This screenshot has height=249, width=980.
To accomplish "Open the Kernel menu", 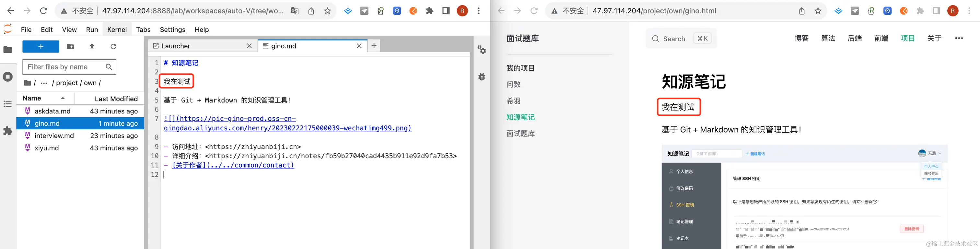I will click(117, 30).
